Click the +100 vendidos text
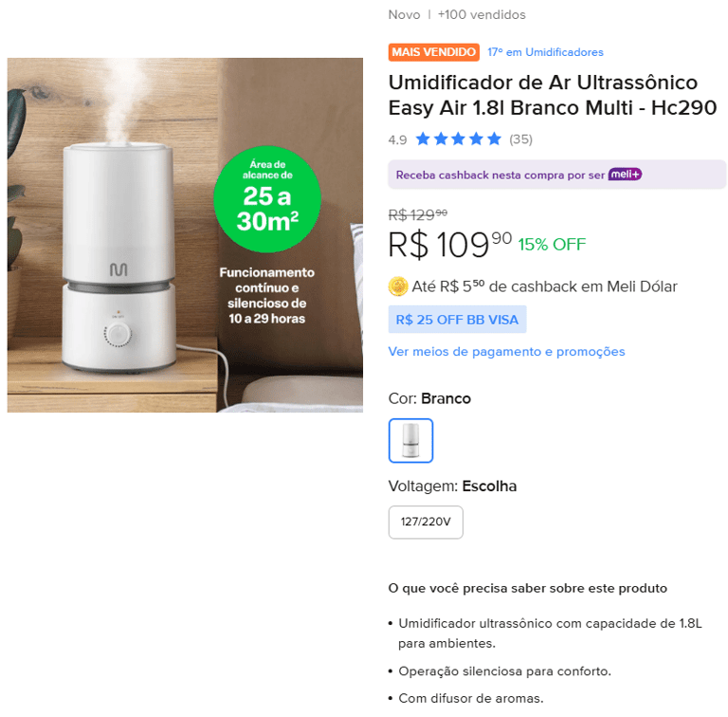The height and width of the screenshot is (717, 728). click(x=482, y=15)
